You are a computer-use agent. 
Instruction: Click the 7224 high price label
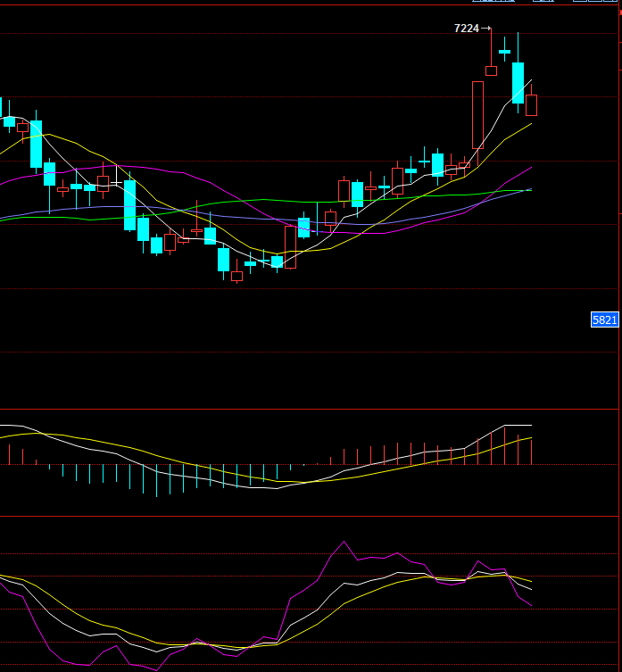pyautogui.click(x=467, y=29)
